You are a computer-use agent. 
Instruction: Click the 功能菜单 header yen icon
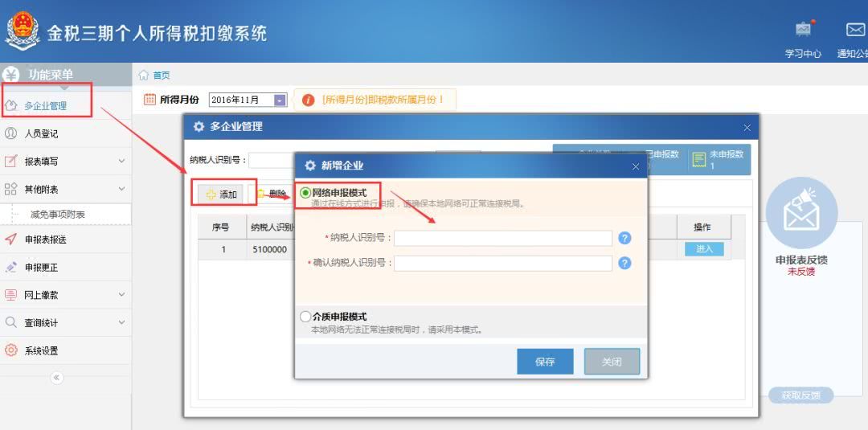click(x=11, y=75)
